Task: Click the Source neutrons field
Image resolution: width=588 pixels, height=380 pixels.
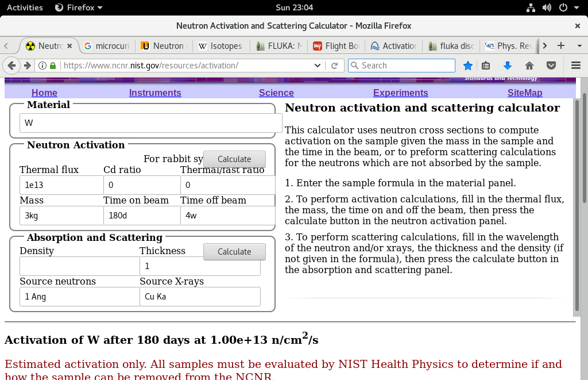Action: [79, 297]
